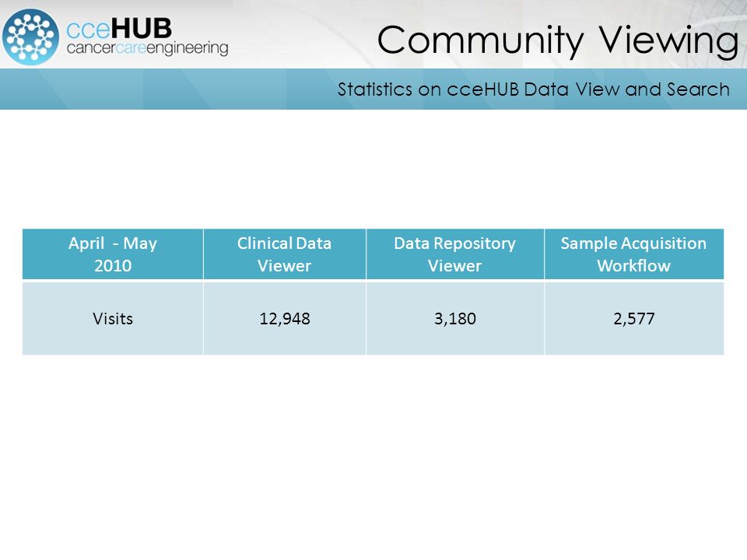Click the 'Visits' row label

pos(113,319)
